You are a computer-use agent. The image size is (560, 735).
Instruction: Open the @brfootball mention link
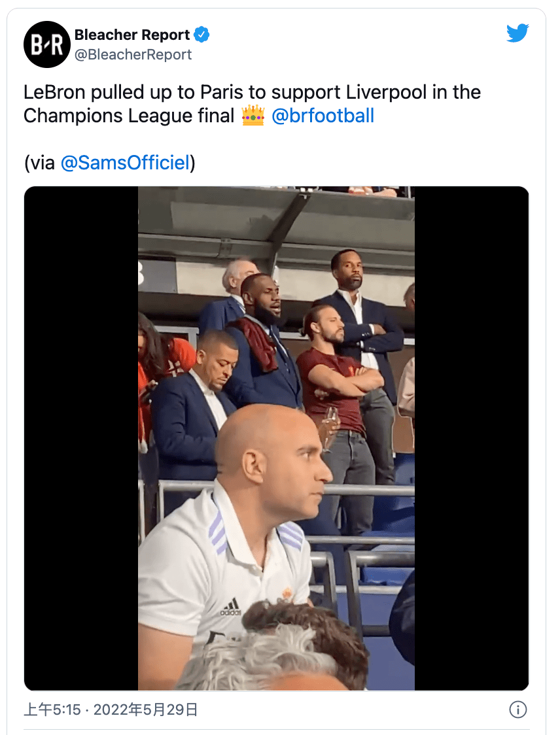[x=323, y=116]
